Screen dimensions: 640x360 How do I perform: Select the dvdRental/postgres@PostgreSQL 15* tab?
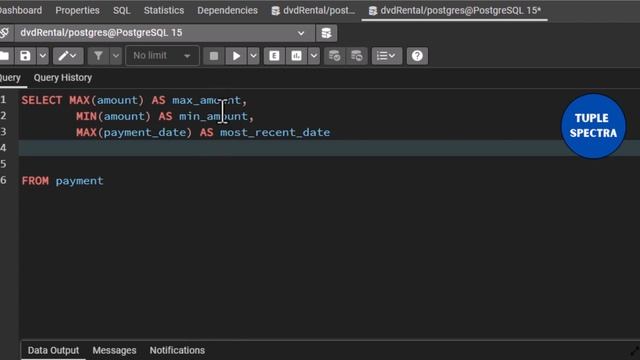[455, 10]
